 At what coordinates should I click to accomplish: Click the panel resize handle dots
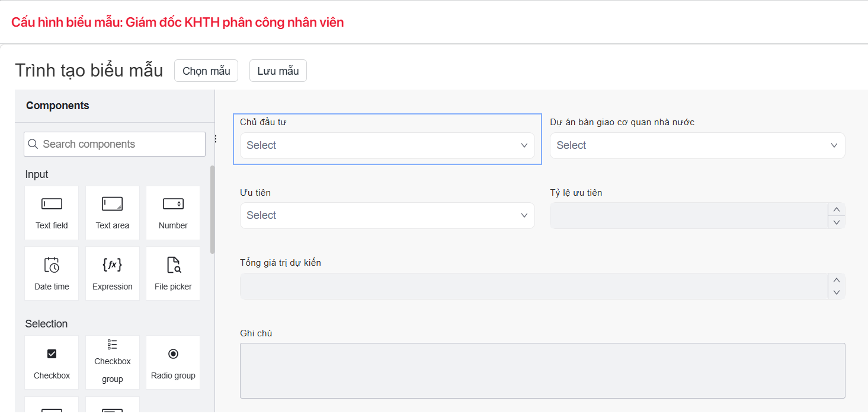(215, 139)
